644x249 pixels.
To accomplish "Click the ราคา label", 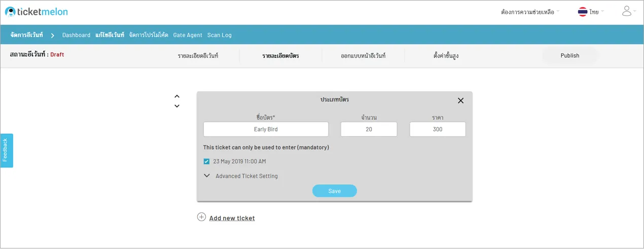I will [438, 117].
